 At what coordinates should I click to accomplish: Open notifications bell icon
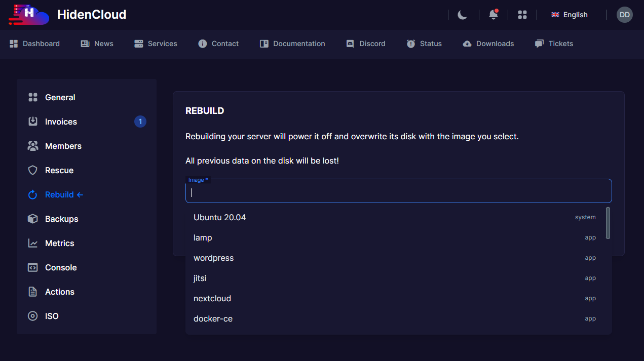493,15
